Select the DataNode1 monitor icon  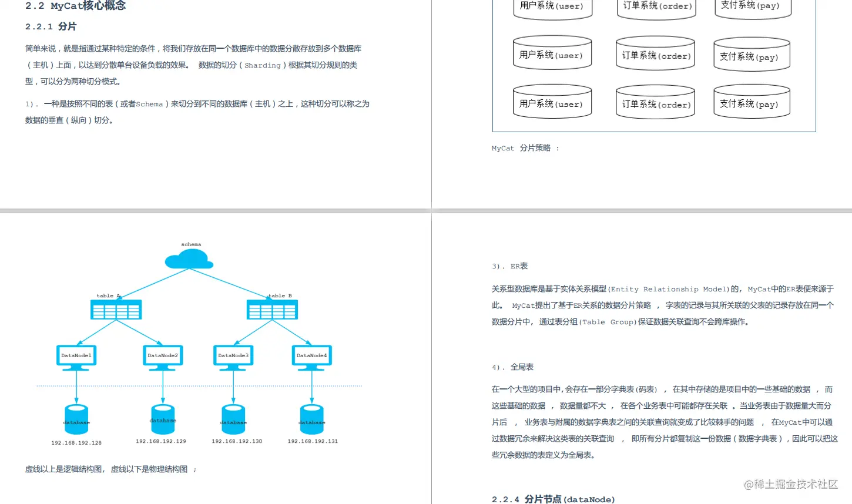pos(76,355)
